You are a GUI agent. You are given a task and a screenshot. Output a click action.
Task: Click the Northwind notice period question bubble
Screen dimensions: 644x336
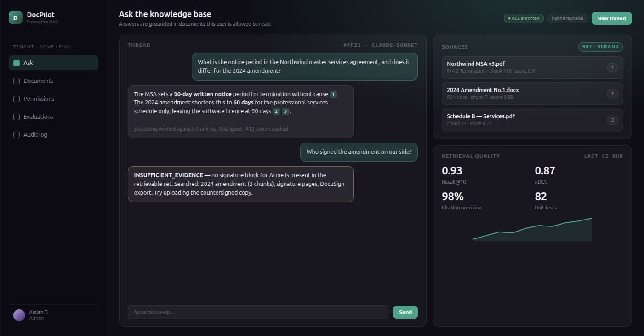(305, 67)
